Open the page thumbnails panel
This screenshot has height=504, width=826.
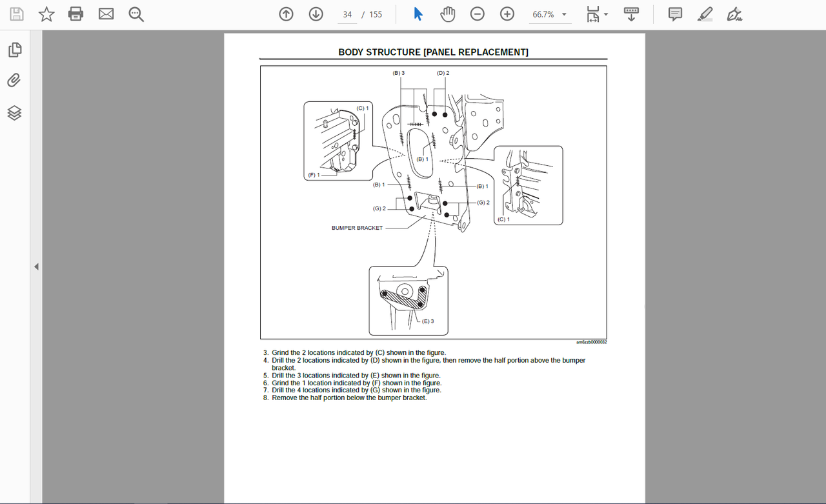coord(14,50)
